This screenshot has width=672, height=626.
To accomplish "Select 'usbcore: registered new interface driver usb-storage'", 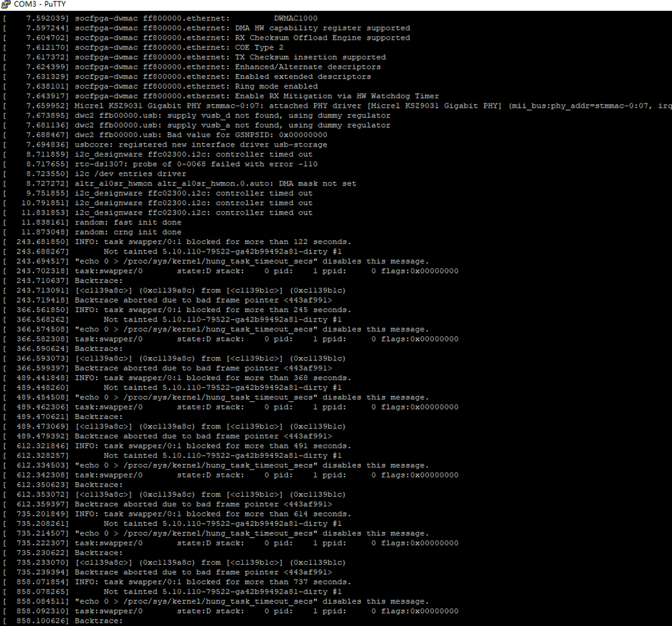I will [x=165, y=145].
